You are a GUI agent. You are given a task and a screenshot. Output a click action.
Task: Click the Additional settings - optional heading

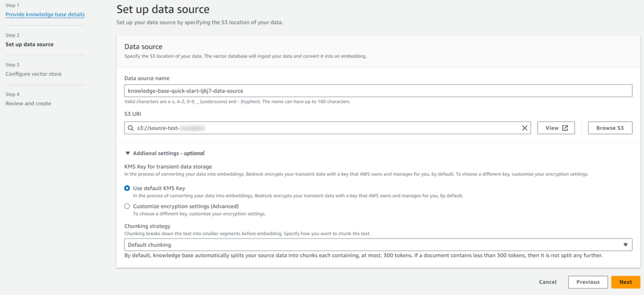pos(169,153)
